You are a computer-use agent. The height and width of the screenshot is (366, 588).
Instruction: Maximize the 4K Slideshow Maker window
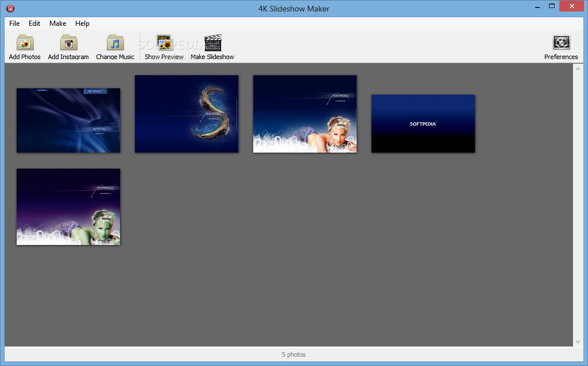(x=552, y=6)
